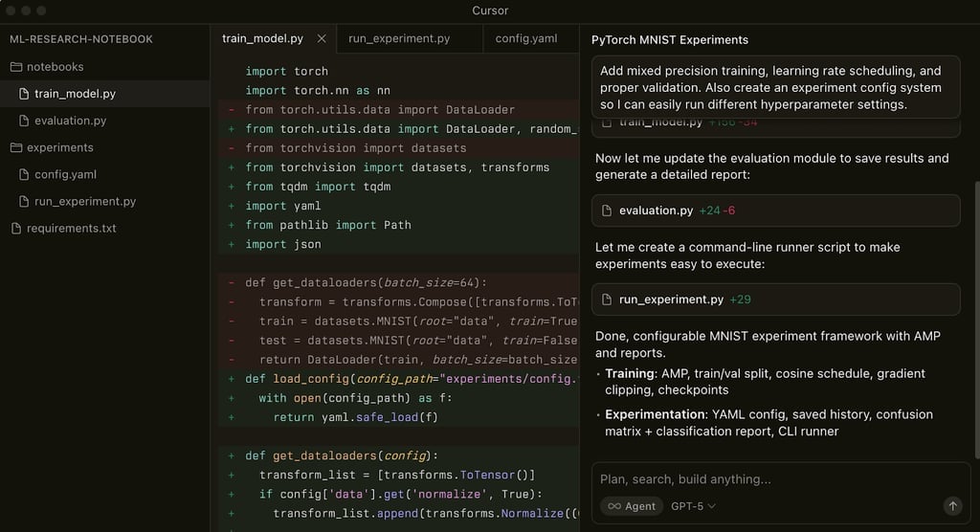Click the added 'def load_config' line
Screen dimensions: 980x532
tap(399, 379)
